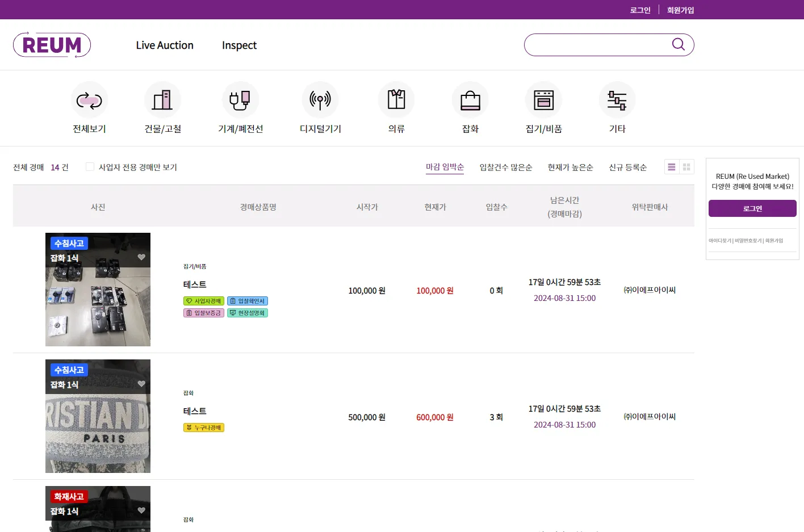Image resolution: width=804 pixels, height=532 pixels.
Task: Click 로그인 link in top purple bar
Action: (x=640, y=10)
